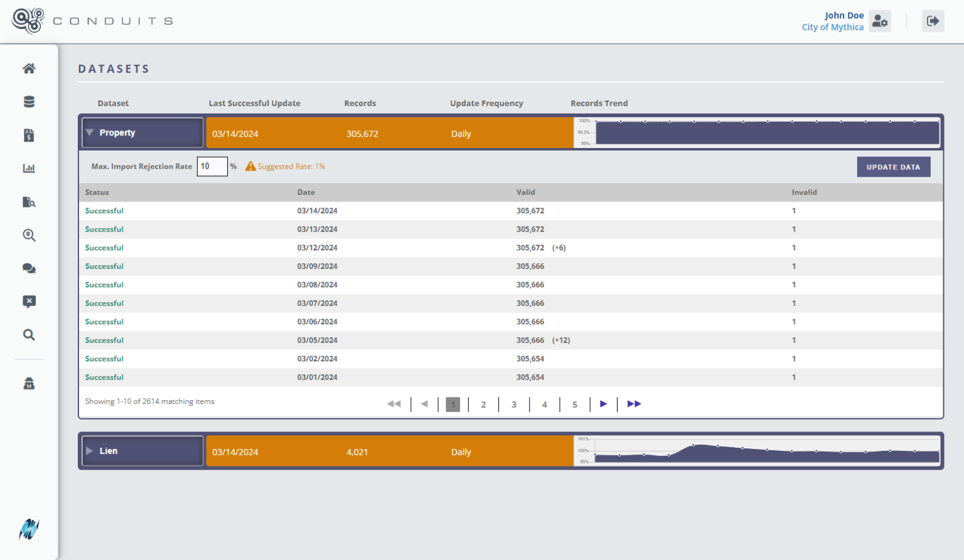The height and width of the screenshot is (560, 964).
Task: Open the Home icon in sidebar
Action: point(29,68)
